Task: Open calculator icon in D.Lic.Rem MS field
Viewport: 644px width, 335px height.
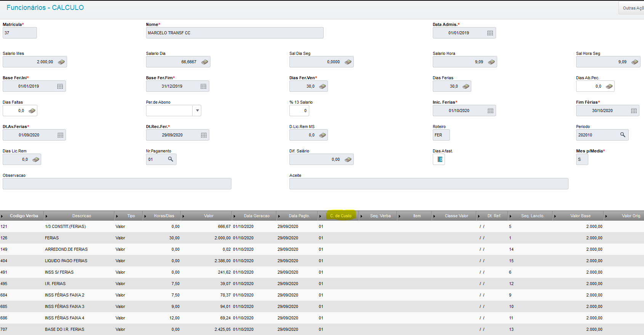Action: 322,135
